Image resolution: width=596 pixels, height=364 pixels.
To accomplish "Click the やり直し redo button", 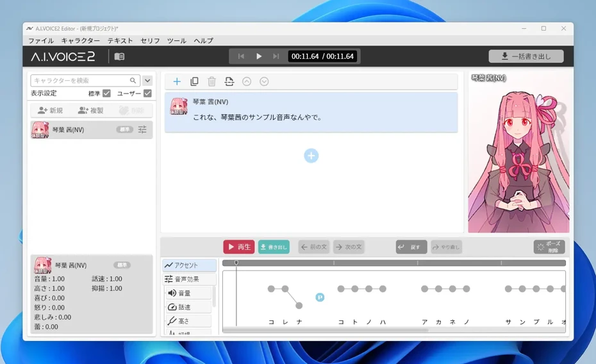I will click(446, 247).
